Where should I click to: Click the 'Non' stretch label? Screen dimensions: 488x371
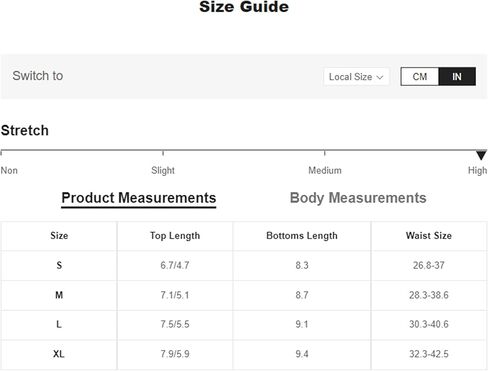click(x=9, y=171)
